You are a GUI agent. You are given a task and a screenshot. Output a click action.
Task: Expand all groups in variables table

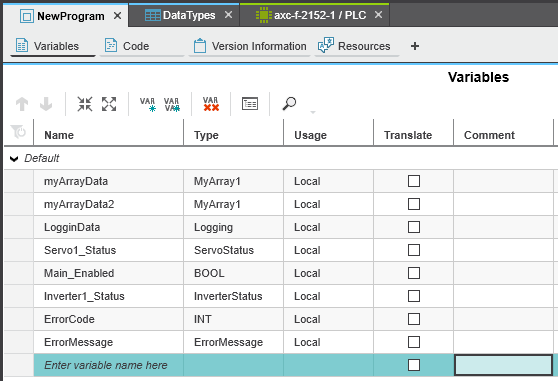pos(109,104)
